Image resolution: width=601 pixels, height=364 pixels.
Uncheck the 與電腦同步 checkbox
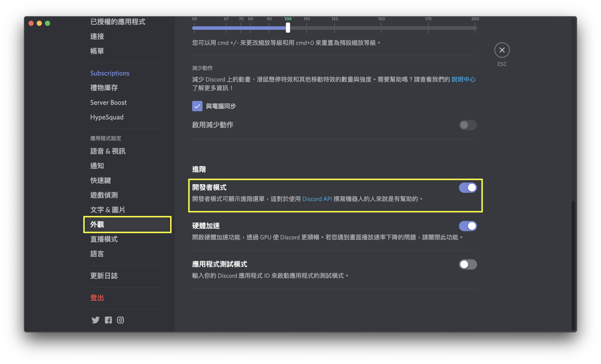tap(197, 106)
